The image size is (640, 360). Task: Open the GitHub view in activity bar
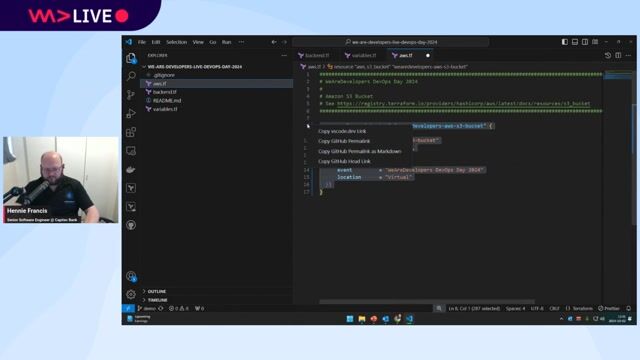pos(131,225)
